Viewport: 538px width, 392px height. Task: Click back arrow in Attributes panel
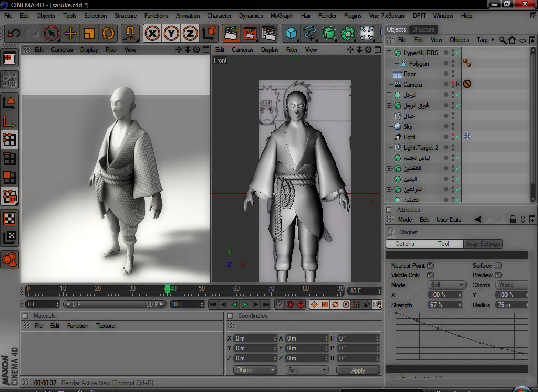[478, 219]
